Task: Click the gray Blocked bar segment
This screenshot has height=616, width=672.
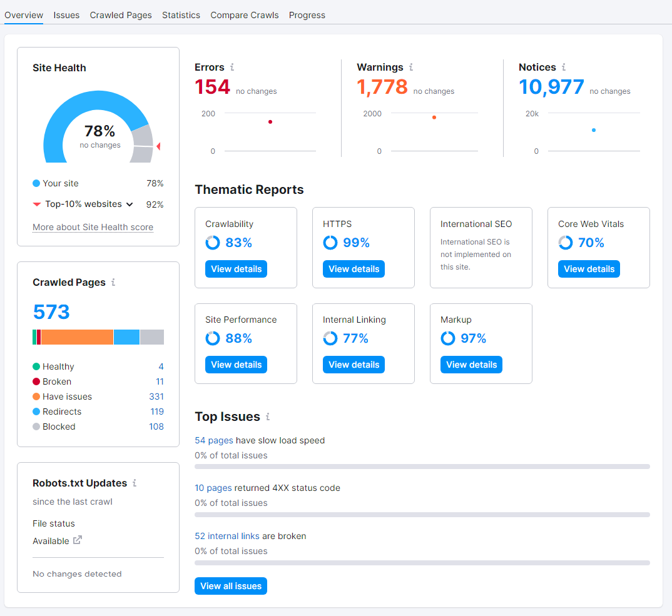Action: coord(152,337)
